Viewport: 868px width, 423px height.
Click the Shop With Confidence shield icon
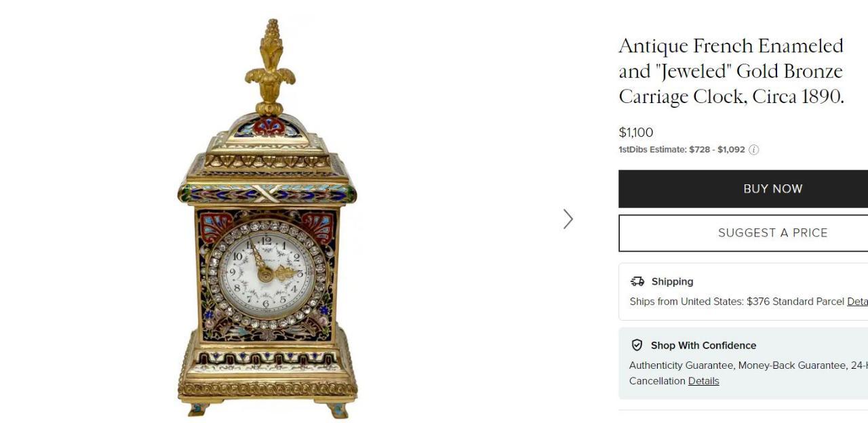(637, 345)
